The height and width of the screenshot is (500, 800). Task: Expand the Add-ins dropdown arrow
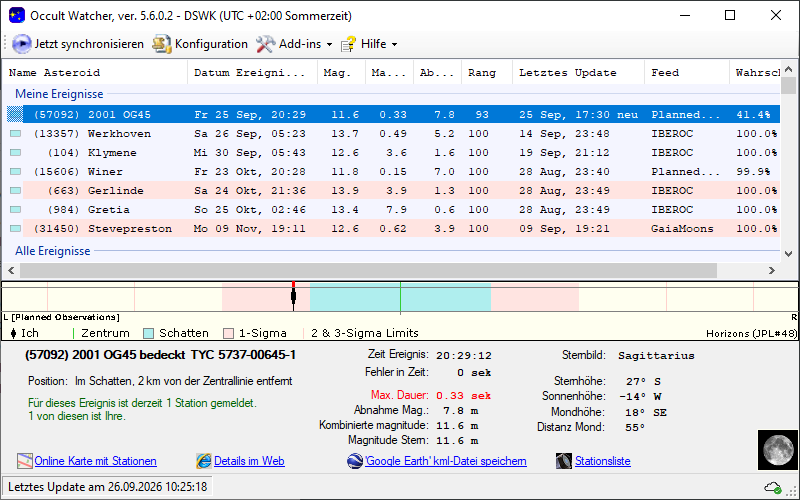(329, 44)
